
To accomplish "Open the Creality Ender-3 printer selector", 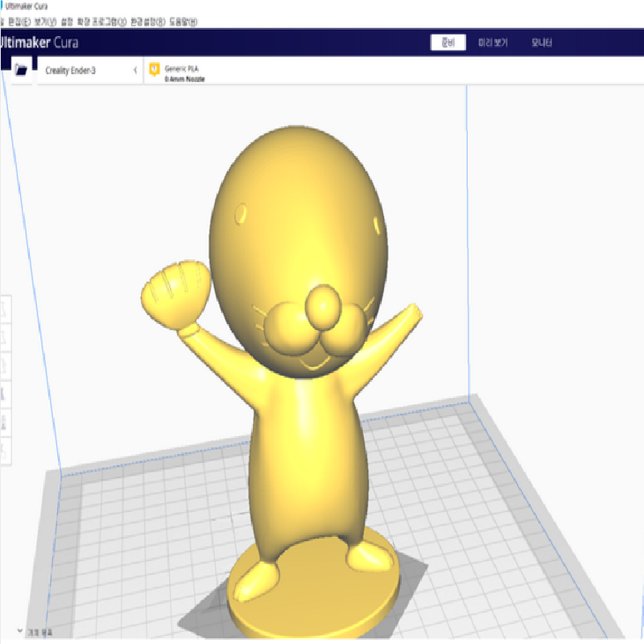I will point(90,71).
